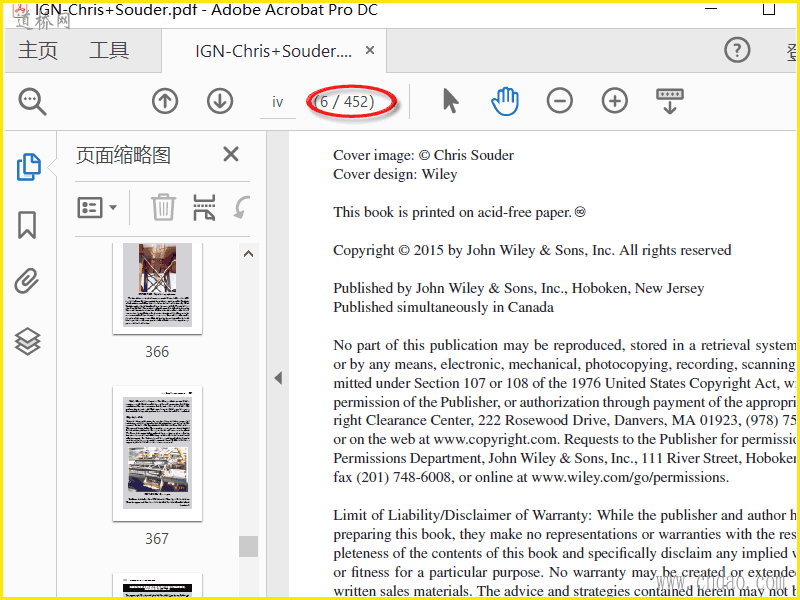Collapse the navigation pane with left arrow

point(278,378)
